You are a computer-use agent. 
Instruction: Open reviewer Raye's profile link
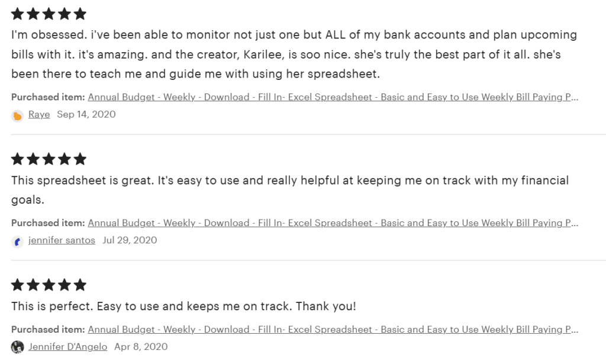[39, 114]
